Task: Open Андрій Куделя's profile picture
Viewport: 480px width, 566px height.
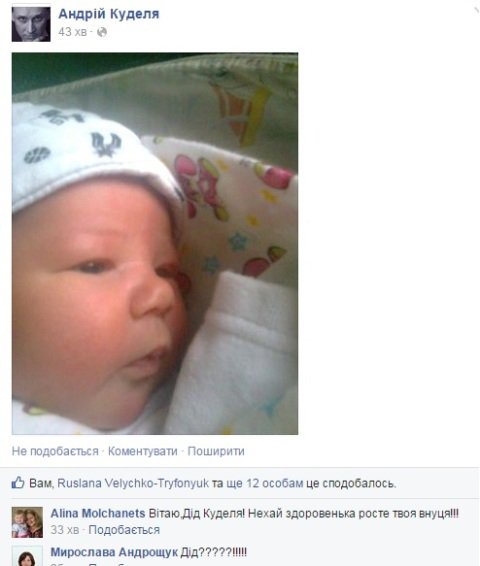Action: click(31, 23)
